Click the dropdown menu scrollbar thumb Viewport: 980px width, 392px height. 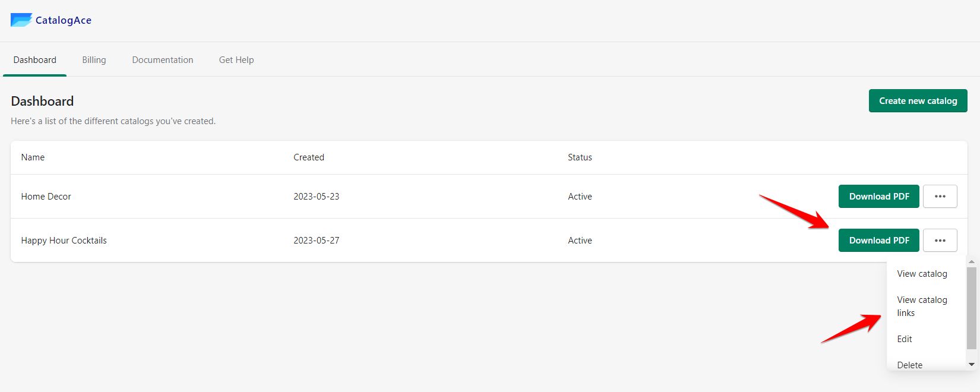(x=972, y=308)
